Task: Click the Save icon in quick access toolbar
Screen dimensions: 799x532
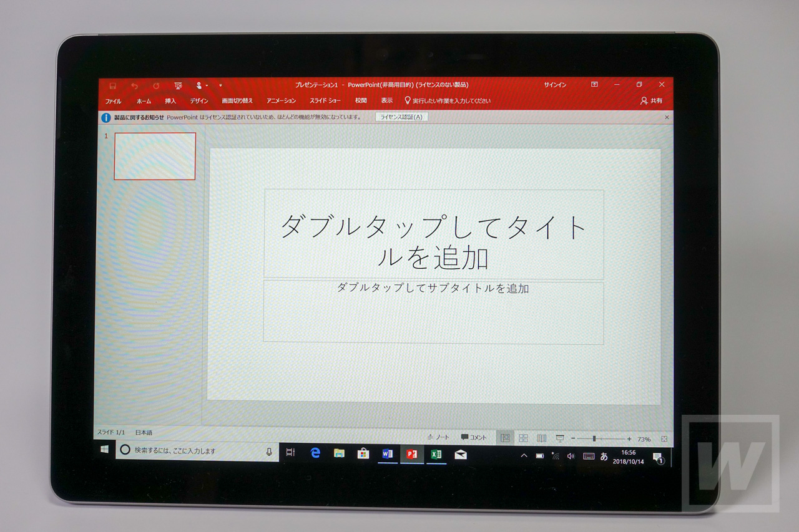Action: click(112, 85)
